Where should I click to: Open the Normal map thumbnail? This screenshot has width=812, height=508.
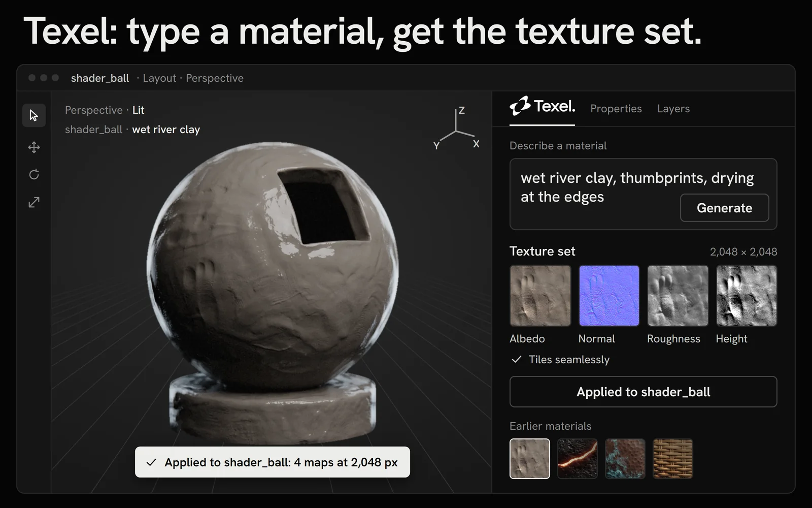pos(609,296)
